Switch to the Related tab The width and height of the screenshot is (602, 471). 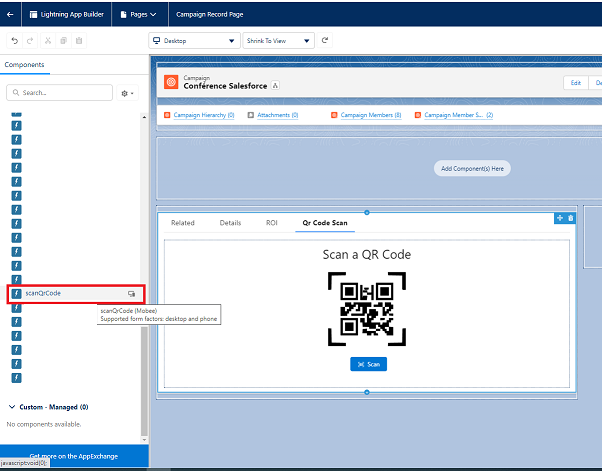pyautogui.click(x=183, y=223)
